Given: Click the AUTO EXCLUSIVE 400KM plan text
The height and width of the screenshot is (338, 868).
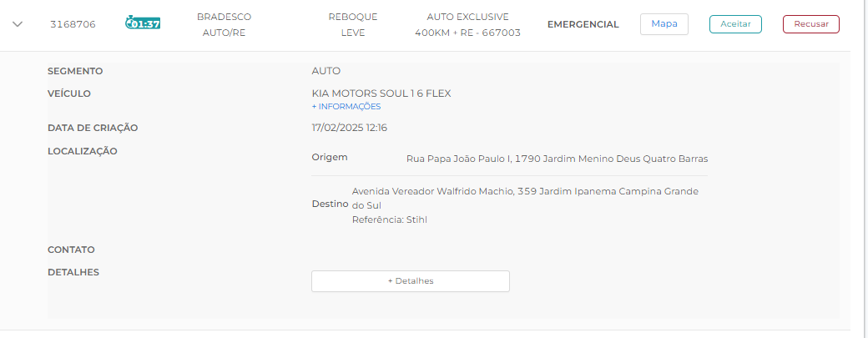Looking at the screenshot, I should pos(467,24).
